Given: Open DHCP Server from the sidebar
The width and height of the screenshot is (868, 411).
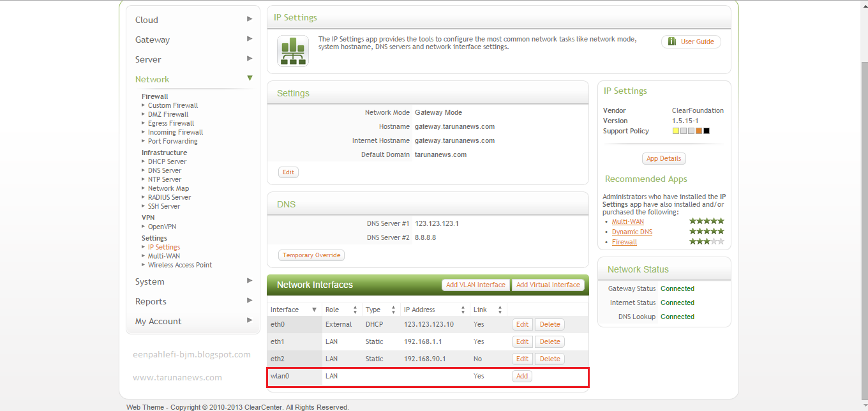Looking at the screenshot, I should point(167,161).
